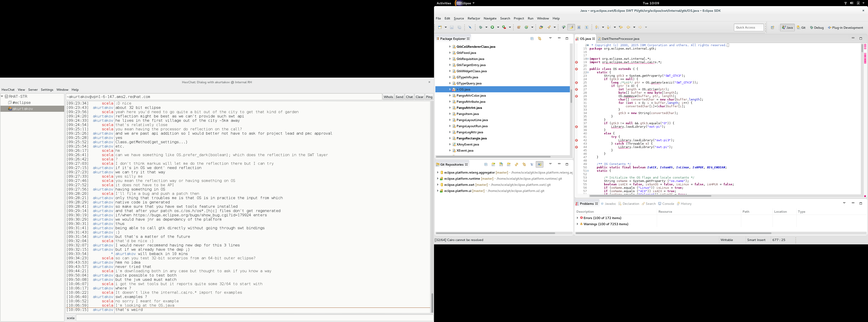Click the HexChat message input field
868x322 pixels.
[255, 318]
